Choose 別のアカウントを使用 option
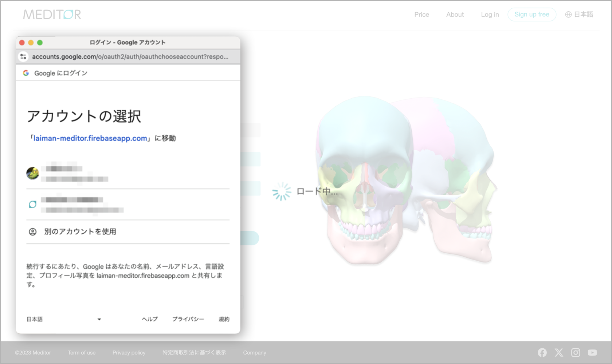The height and width of the screenshot is (364, 612). coord(80,232)
